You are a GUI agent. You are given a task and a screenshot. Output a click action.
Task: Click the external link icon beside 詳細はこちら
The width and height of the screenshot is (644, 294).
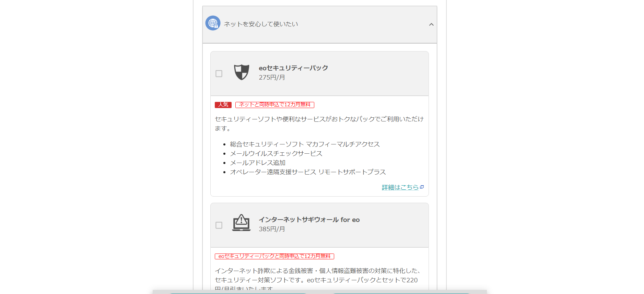tap(422, 187)
